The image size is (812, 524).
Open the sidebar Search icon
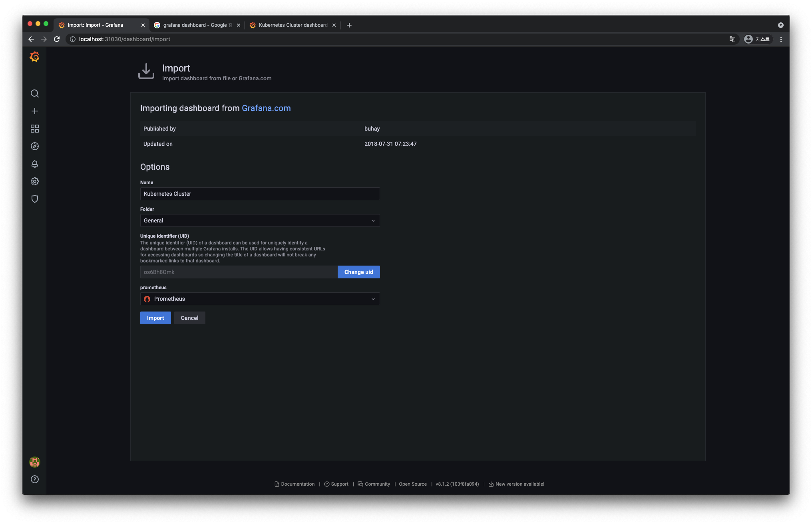click(x=35, y=93)
